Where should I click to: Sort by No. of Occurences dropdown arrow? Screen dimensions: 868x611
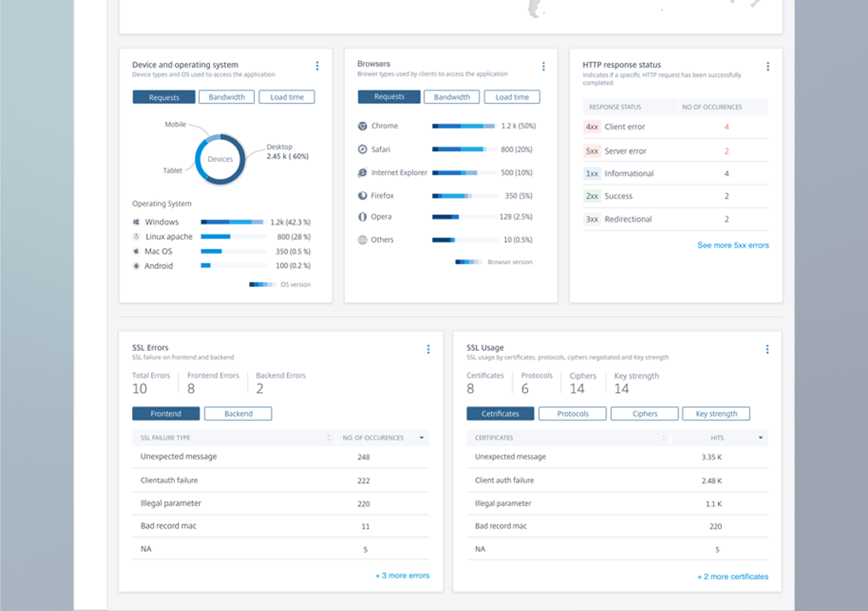point(421,438)
